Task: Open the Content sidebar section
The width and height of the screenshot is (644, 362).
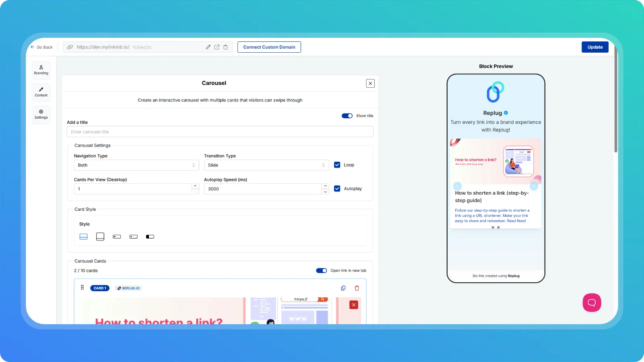Action: click(41, 92)
